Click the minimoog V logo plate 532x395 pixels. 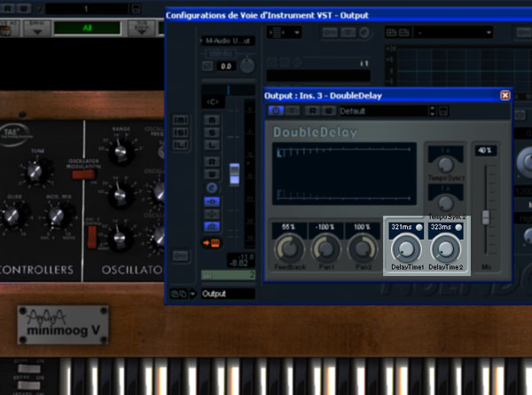63,325
